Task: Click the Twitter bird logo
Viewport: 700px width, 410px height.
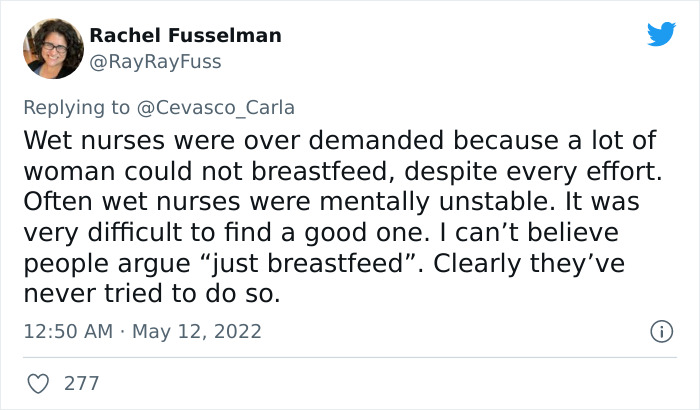Action: pos(661,34)
